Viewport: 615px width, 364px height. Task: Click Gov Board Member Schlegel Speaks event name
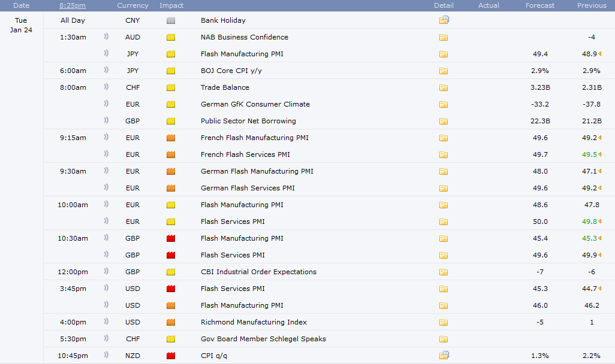(263, 339)
